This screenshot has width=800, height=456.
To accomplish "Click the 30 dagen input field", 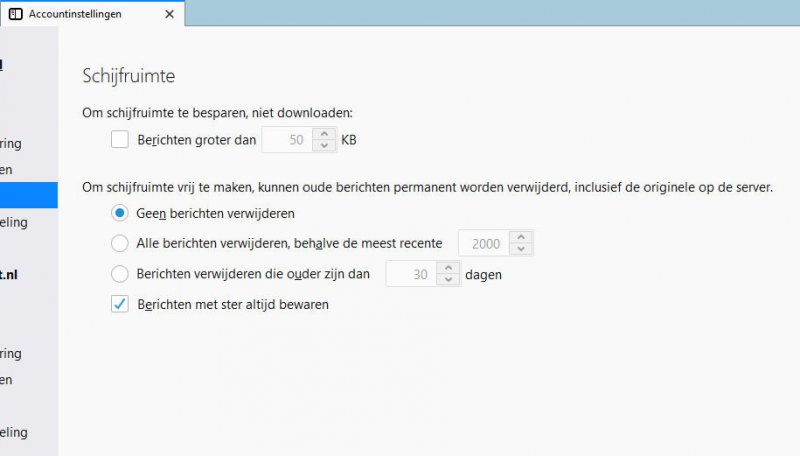I will 410,273.
